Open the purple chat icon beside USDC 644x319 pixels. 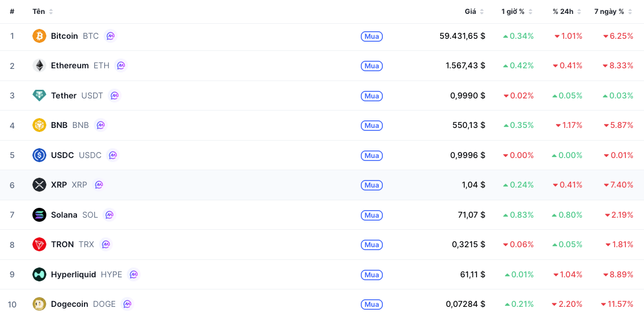click(112, 155)
